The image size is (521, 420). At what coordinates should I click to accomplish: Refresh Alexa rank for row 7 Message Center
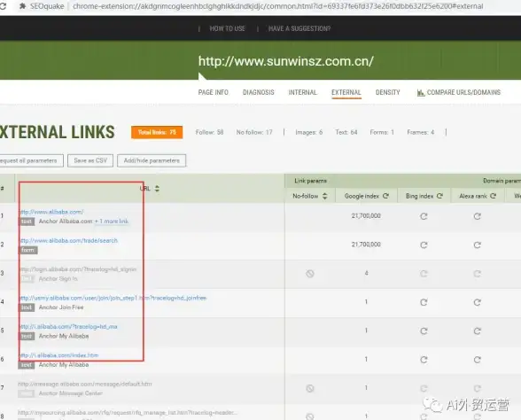tap(477, 388)
